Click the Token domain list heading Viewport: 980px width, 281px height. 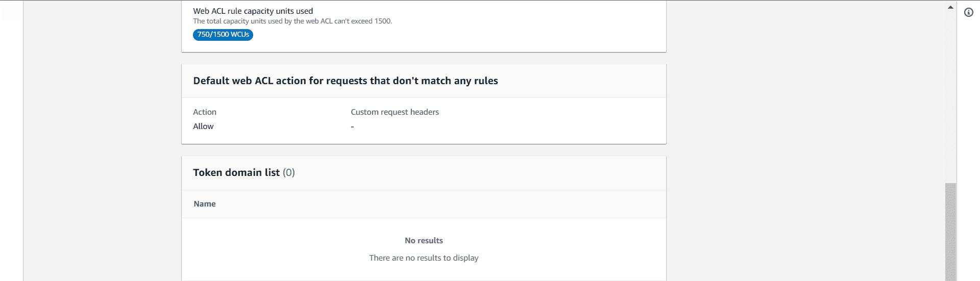pyautogui.click(x=236, y=172)
